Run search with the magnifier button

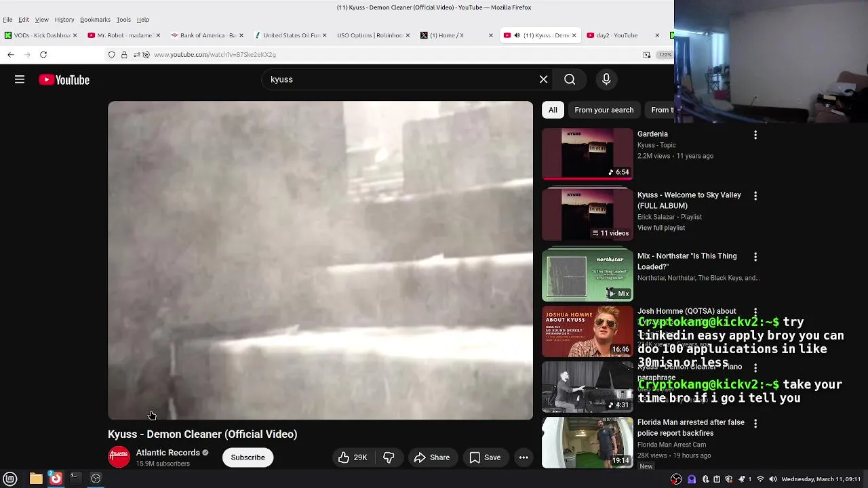(570, 80)
